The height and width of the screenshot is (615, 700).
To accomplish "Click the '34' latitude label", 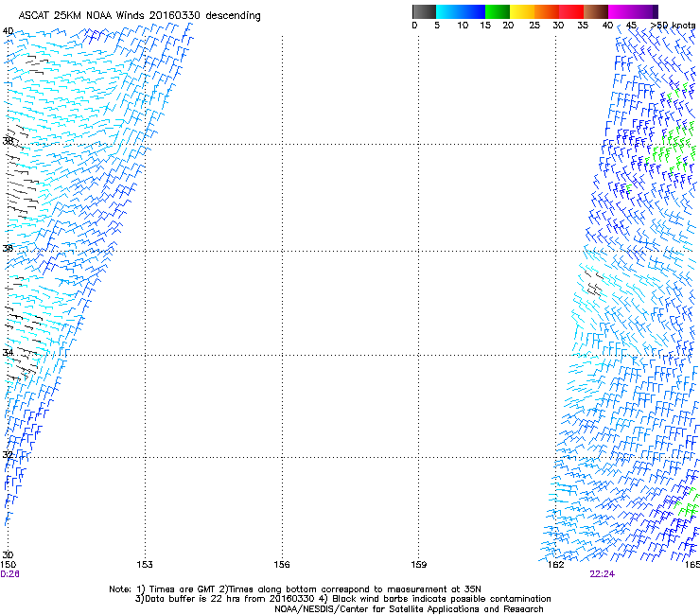I will tap(8, 352).
